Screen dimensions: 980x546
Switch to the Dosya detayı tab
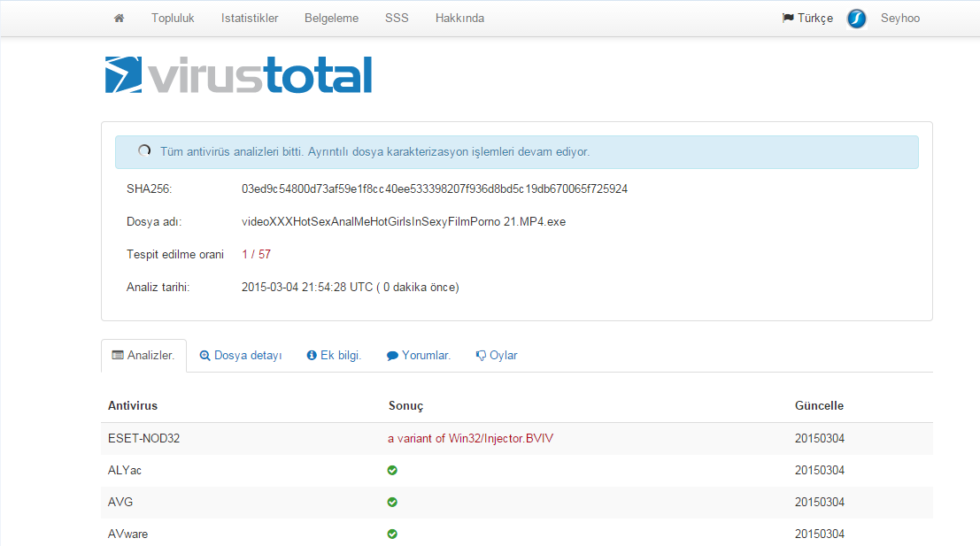pos(241,356)
